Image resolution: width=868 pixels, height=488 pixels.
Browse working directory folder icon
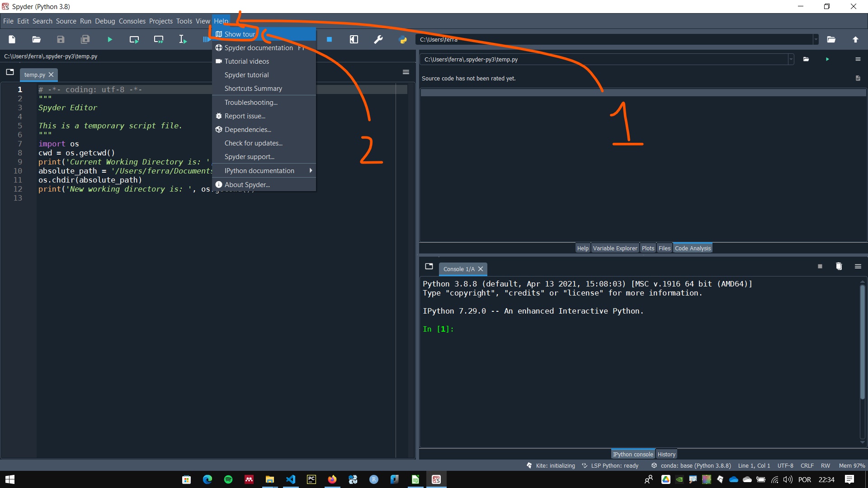click(831, 40)
